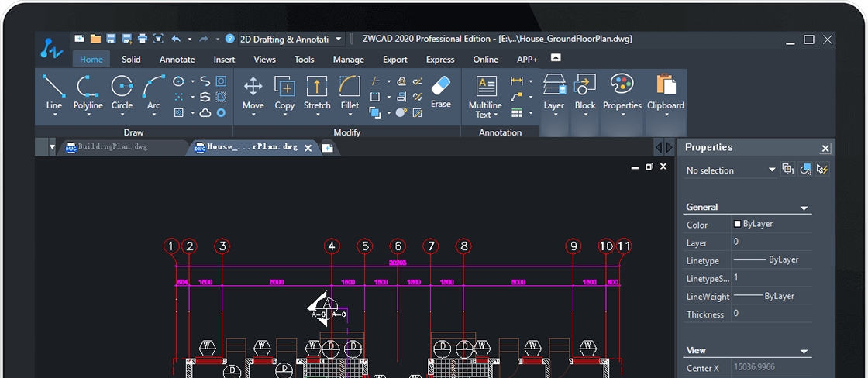Open dropdown arrow beside Trim icon
This screenshot has width=868, height=378.
(388, 81)
